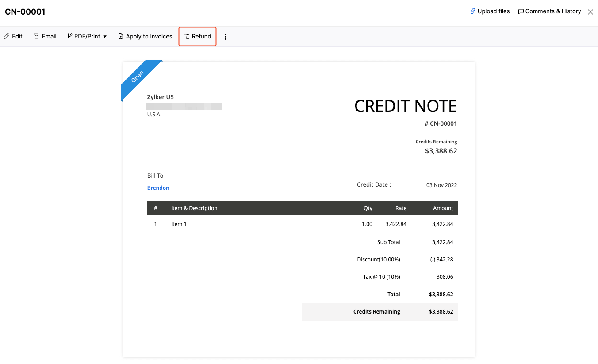598x364 pixels.
Task: Open the PDF/Print options list
Action: pos(87,36)
